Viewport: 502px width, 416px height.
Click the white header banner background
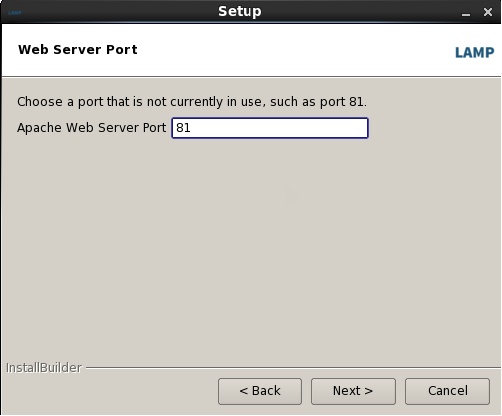coord(283,50)
